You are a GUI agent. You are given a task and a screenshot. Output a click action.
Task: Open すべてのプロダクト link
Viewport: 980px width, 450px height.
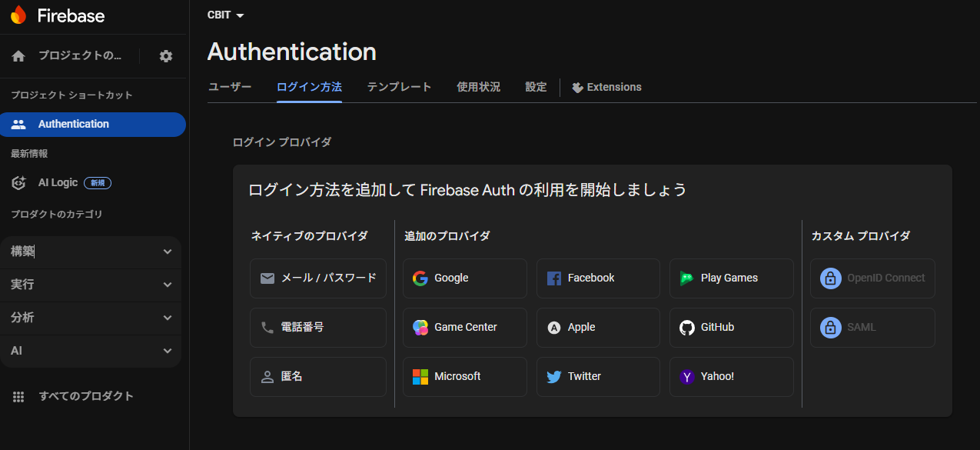(x=86, y=397)
